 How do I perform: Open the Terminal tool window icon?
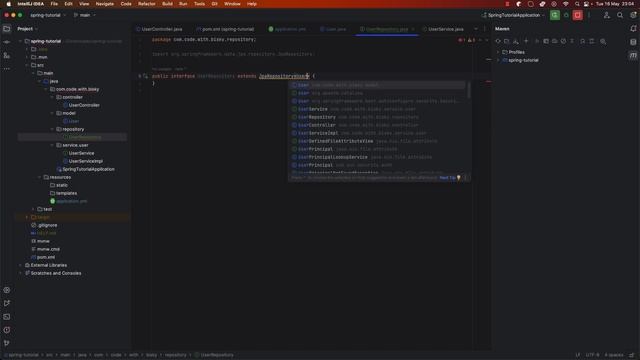7,316
